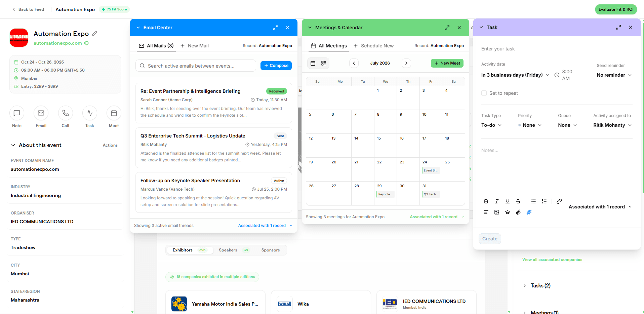Go to next month in calendar
Screen dimensions: 644x314
pos(406,63)
